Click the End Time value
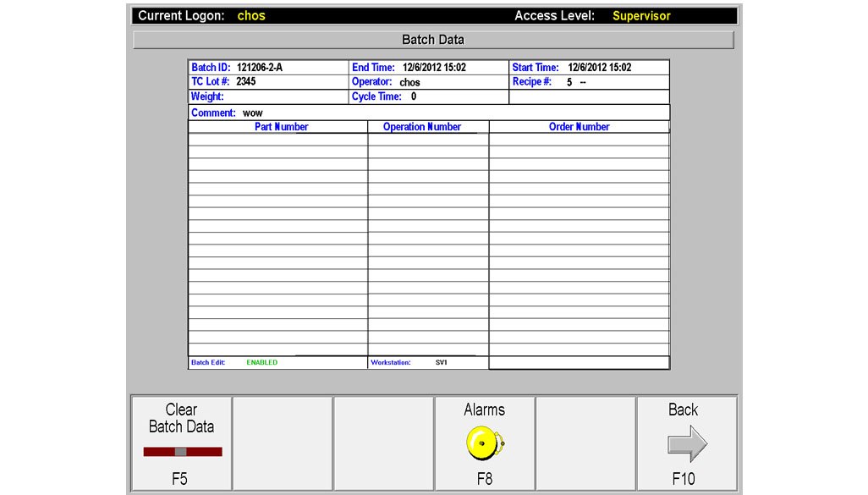Viewport: 868px width, 495px height. coord(434,68)
